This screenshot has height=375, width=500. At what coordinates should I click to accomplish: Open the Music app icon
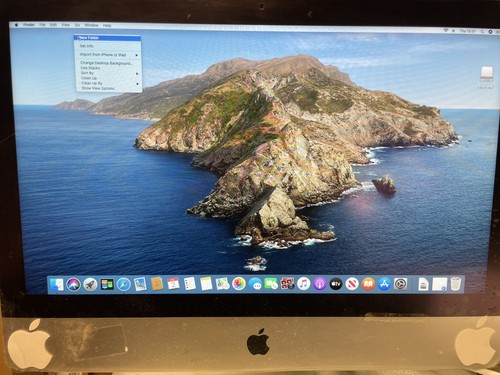[303, 284]
